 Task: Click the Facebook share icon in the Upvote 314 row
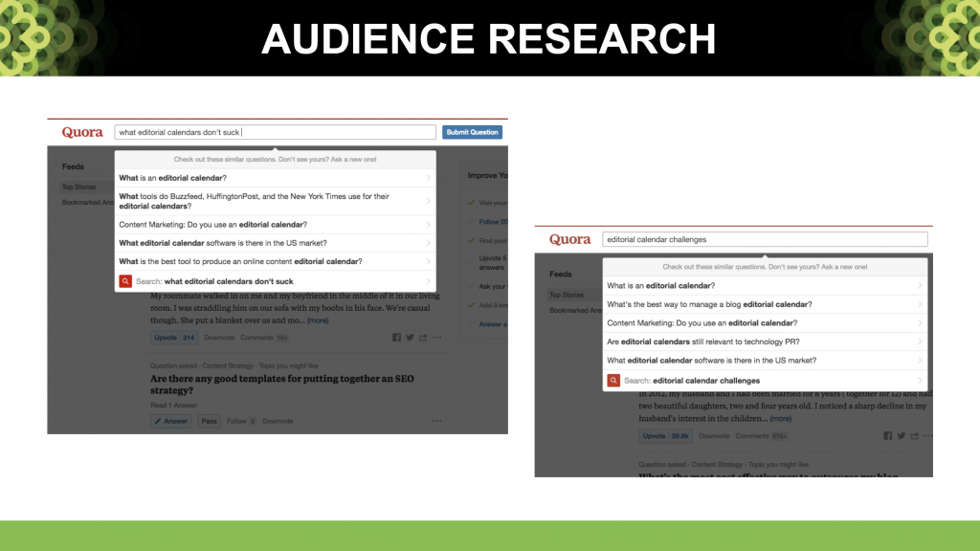(396, 338)
